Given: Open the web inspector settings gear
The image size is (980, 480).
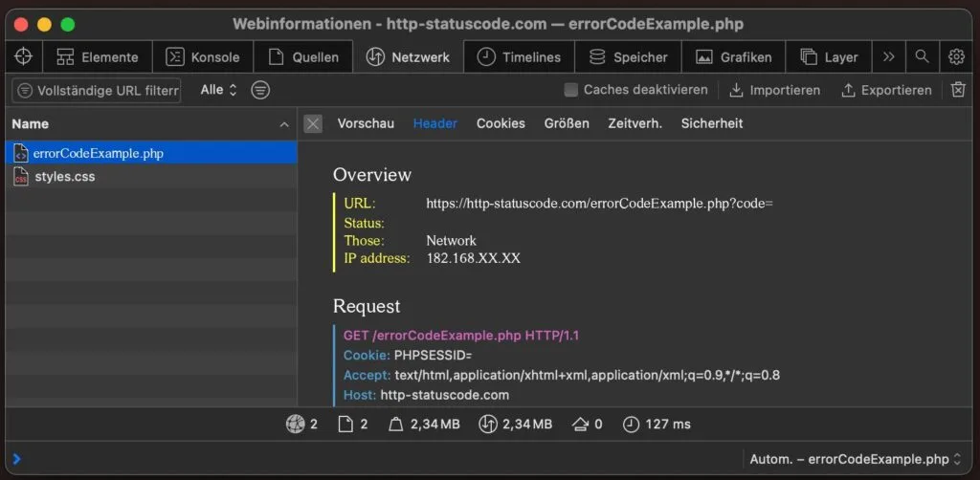Looking at the screenshot, I should click(x=956, y=56).
